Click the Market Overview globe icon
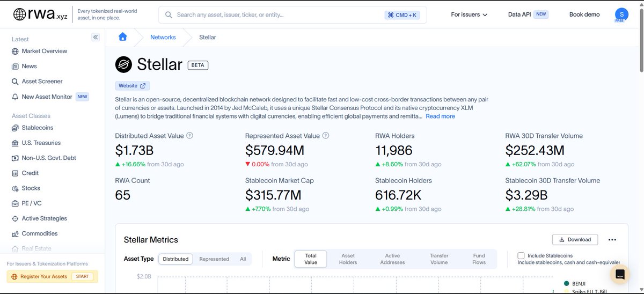 click(15, 52)
